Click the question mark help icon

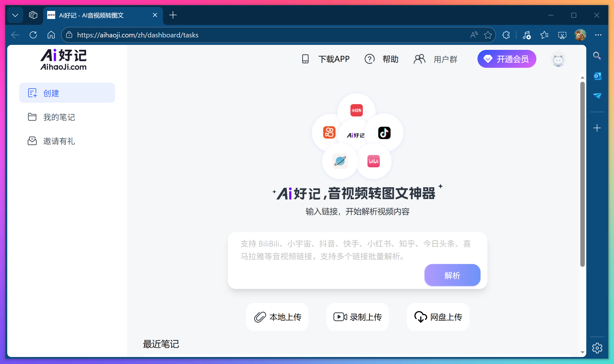coord(369,59)
